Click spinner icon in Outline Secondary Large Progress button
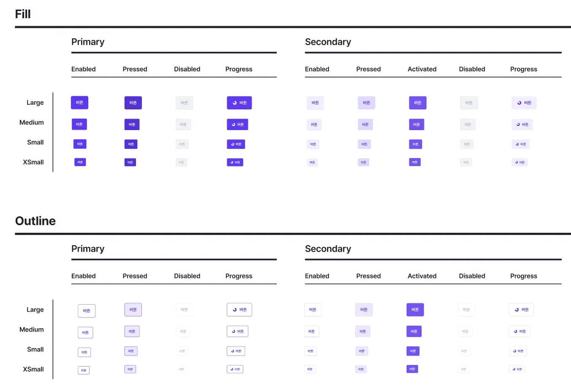571x392 pixels. pos(517,310)
